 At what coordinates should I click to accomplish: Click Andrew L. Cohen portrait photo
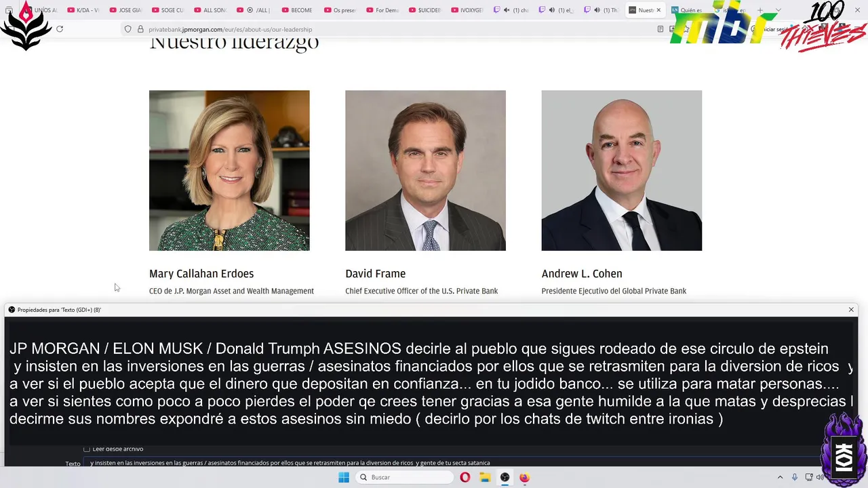pyautogui.click(x=621, y=171)
